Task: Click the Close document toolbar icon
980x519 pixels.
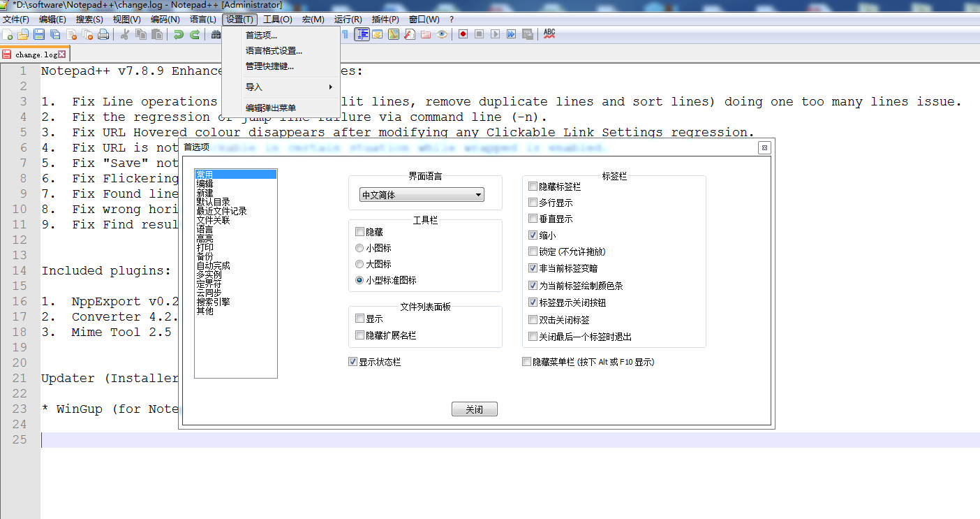Action: 71,34
